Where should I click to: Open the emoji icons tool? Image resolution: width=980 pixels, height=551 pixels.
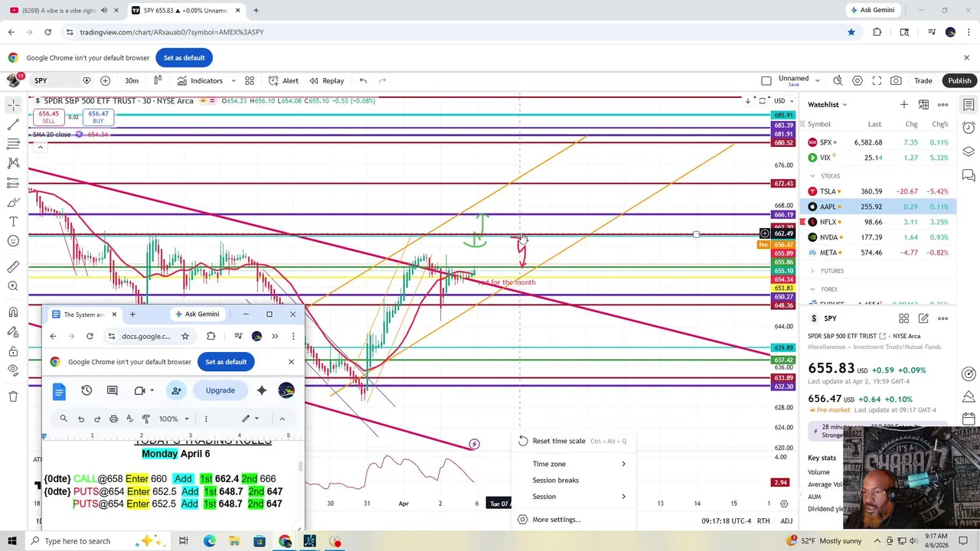13,241
